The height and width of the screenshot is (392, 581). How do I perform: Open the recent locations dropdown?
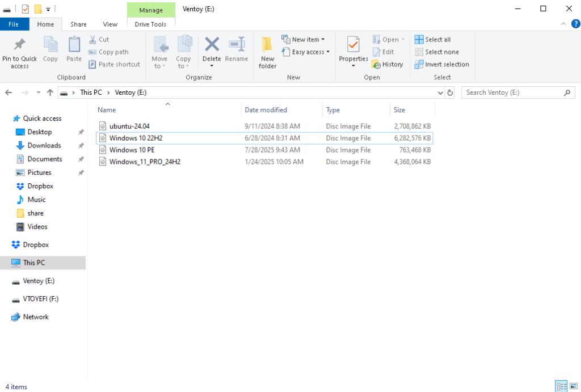(39, 92)
